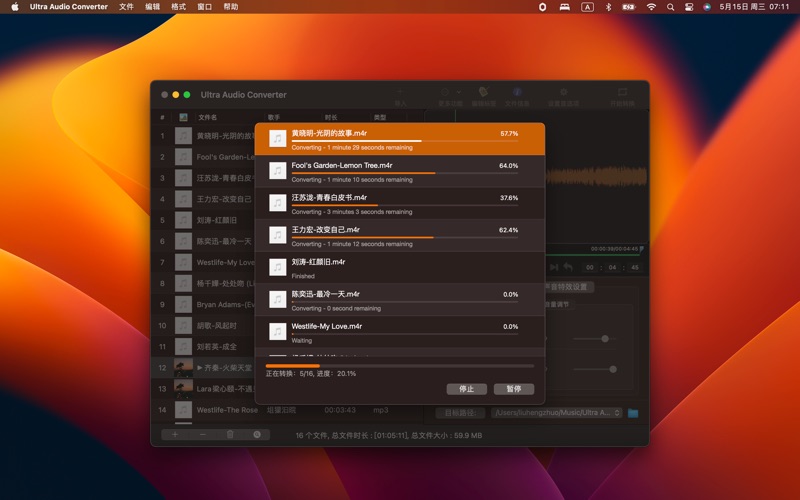Open the 帮助 menu
The height and width of the screenshot is (500, 800).
coord(231,7)
